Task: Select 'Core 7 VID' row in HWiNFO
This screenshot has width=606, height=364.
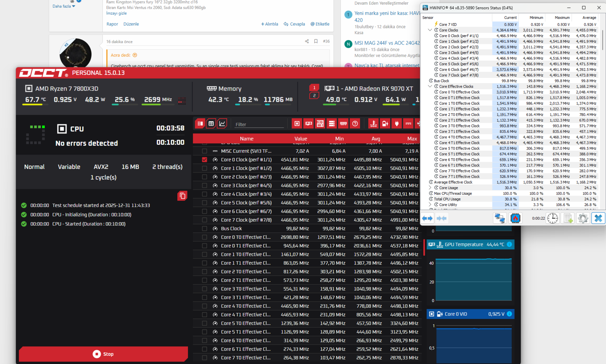Action: pyautogui.click(x=511, y=24)
